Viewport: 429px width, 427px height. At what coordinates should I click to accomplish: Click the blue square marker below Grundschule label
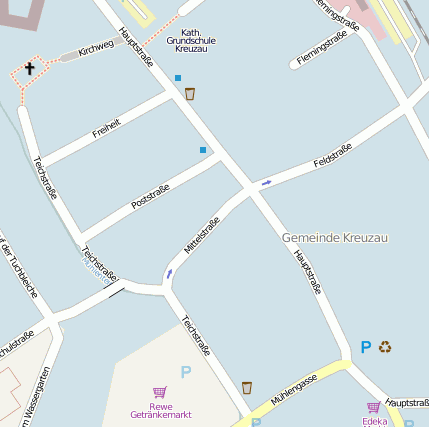tap(178, 78)
